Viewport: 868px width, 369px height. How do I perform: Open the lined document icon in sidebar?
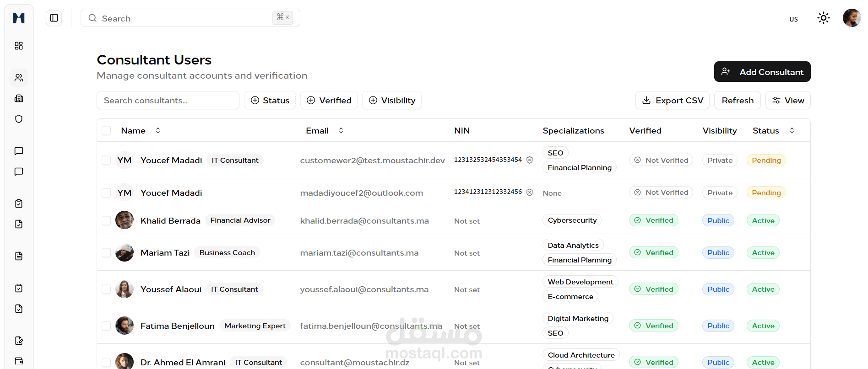click(x=19, y=256)
